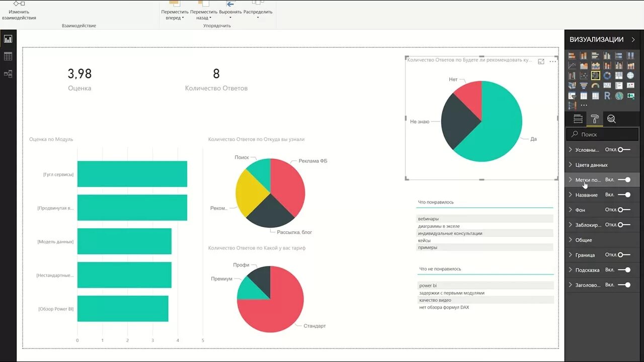Select the [Обзор Power BI] bar
The height and width of the screenshot is (362, 644).
(123, 308)
